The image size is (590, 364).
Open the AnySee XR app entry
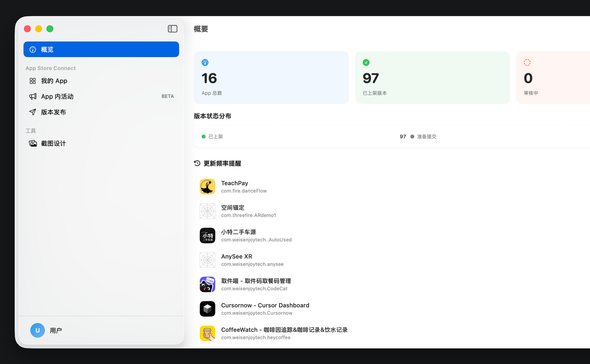coord(237,257)
